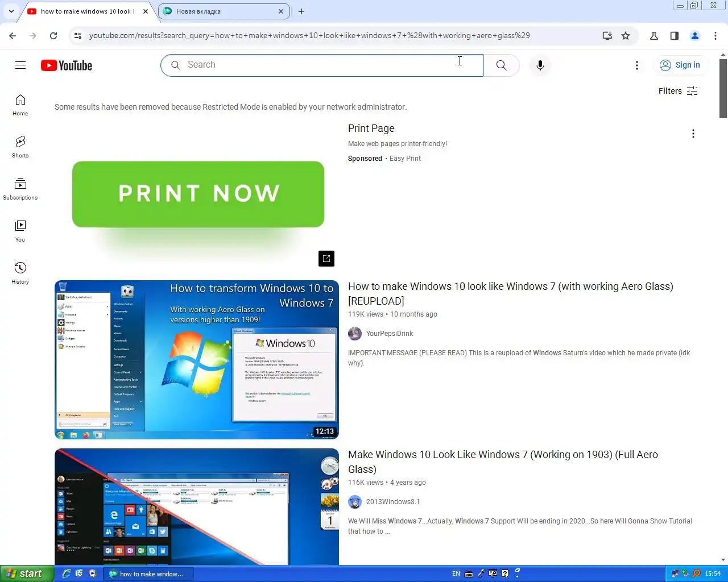Reload the current page

coord(53,35)
